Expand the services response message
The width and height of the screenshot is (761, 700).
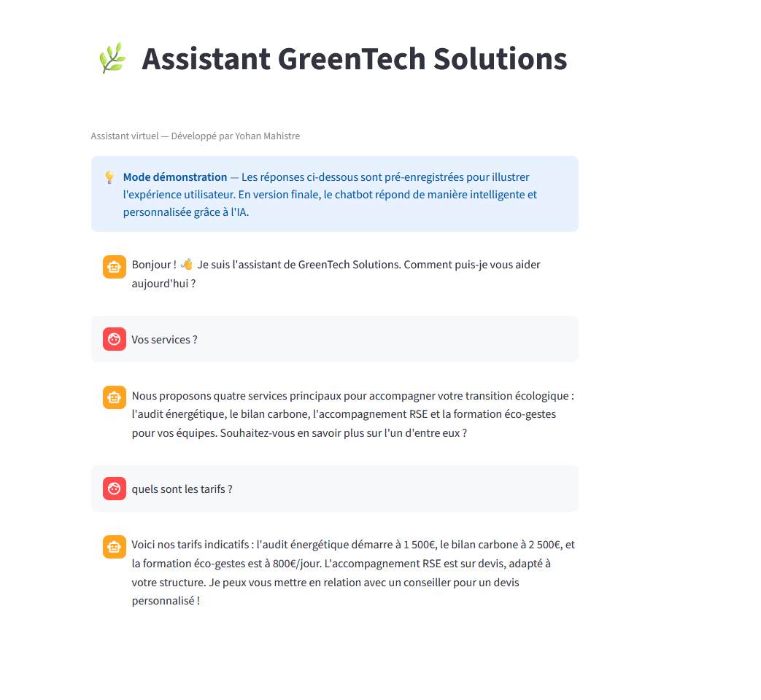tap(352, 413)
